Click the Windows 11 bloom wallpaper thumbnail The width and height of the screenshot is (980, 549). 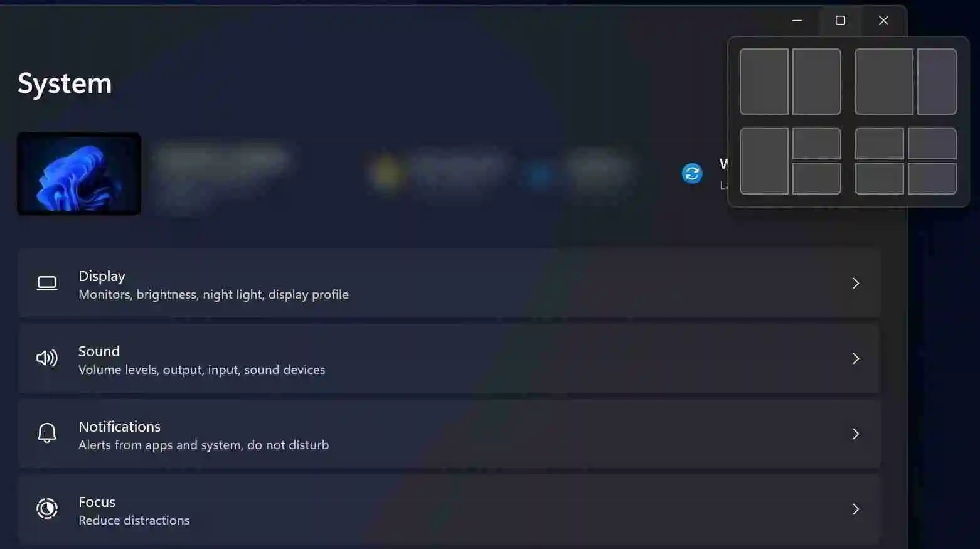(x=79, y=174)
